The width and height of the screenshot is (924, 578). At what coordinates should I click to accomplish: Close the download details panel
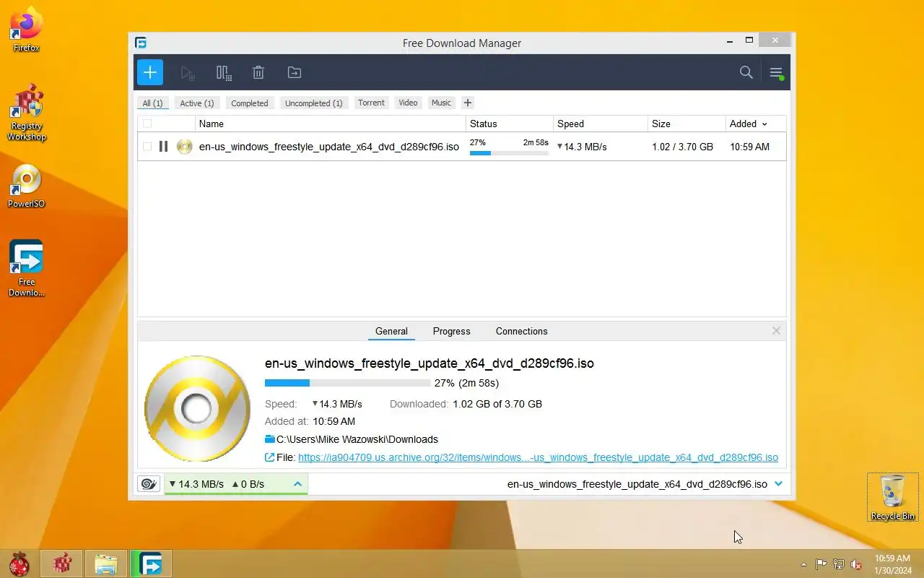click(776, 331)
